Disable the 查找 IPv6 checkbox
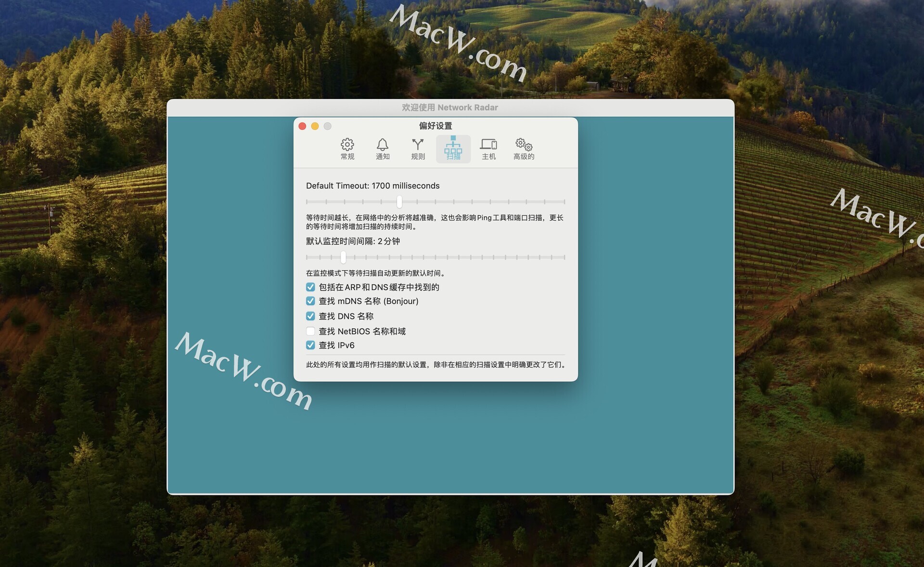The height and width of the screenshot is (567, 924). (310, 345)
